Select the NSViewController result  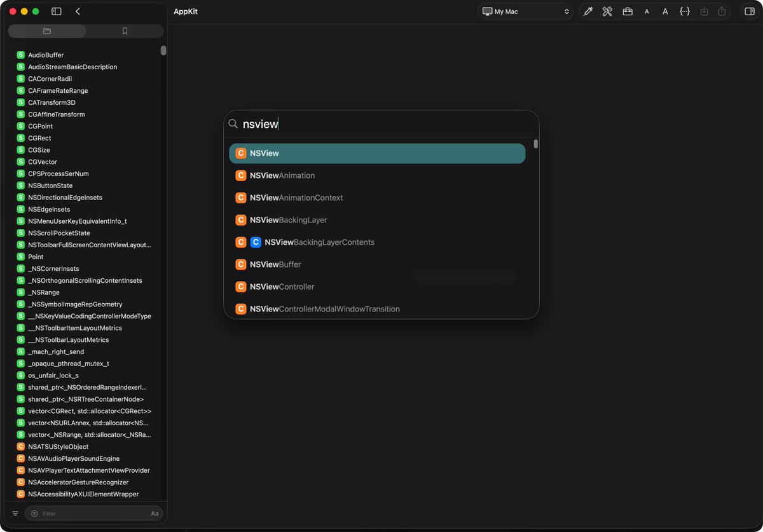click(377, 287)
